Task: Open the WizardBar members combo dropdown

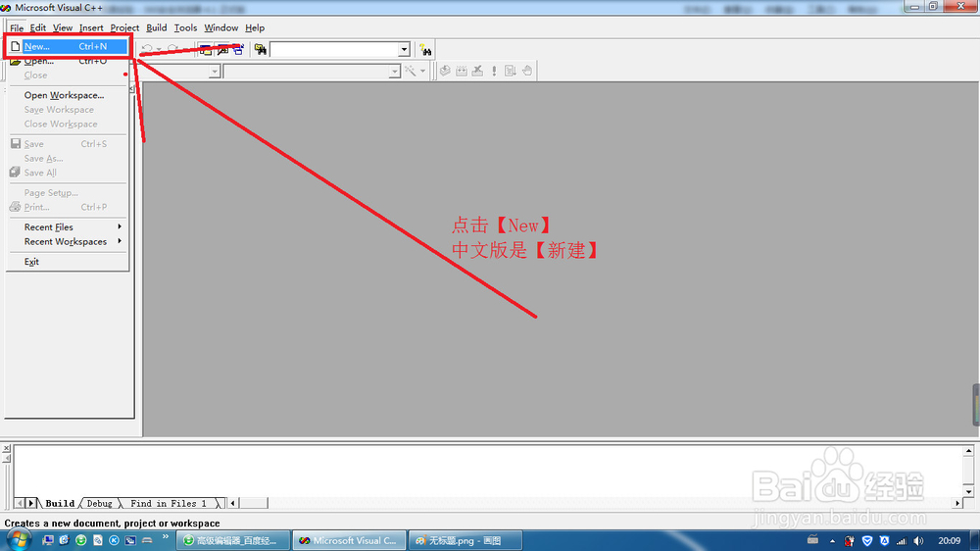Action: pos(394,72)
